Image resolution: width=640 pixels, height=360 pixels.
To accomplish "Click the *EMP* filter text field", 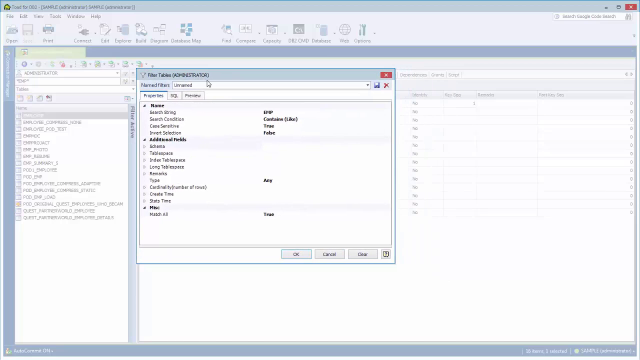I will [68, 81].
